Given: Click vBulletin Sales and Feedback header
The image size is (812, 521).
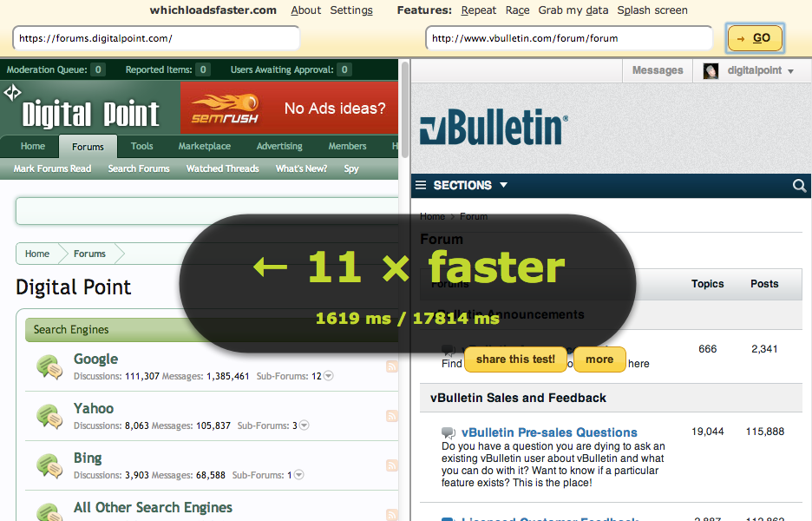Looking at the screenshot, I should pyautogui.click(x=518, y=398).
